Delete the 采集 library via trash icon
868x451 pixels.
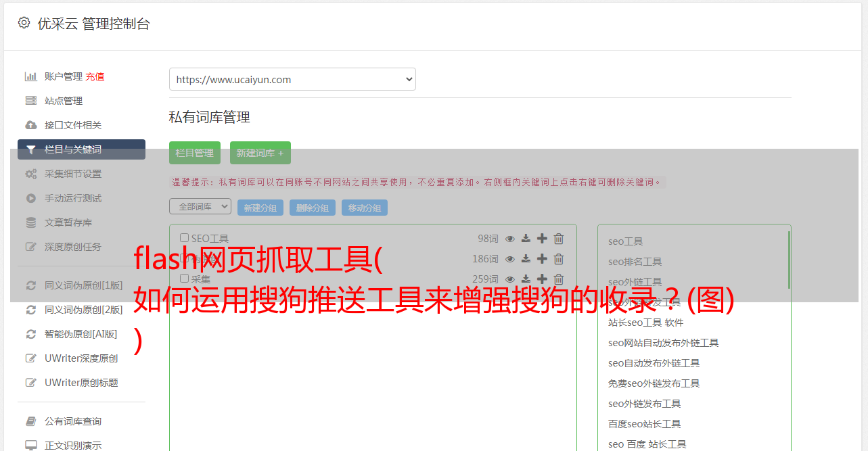(x=559, y=279)
